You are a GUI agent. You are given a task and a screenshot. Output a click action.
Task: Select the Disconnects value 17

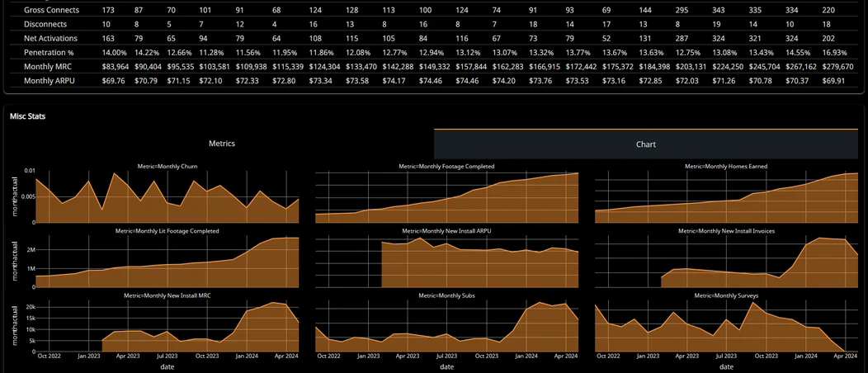[x=606, y=25]
